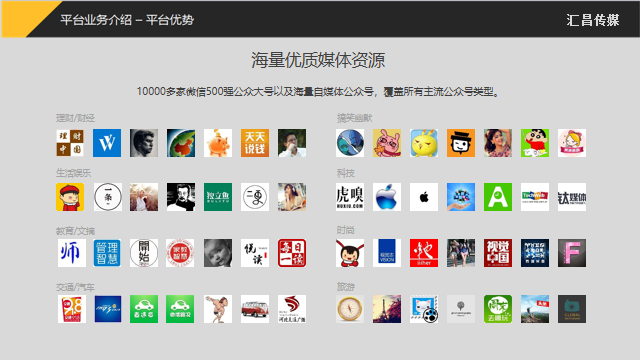The image size is (640, 360).
Task: Click the 悦读 calligraphy icon
Action: (x=255, y=253)
